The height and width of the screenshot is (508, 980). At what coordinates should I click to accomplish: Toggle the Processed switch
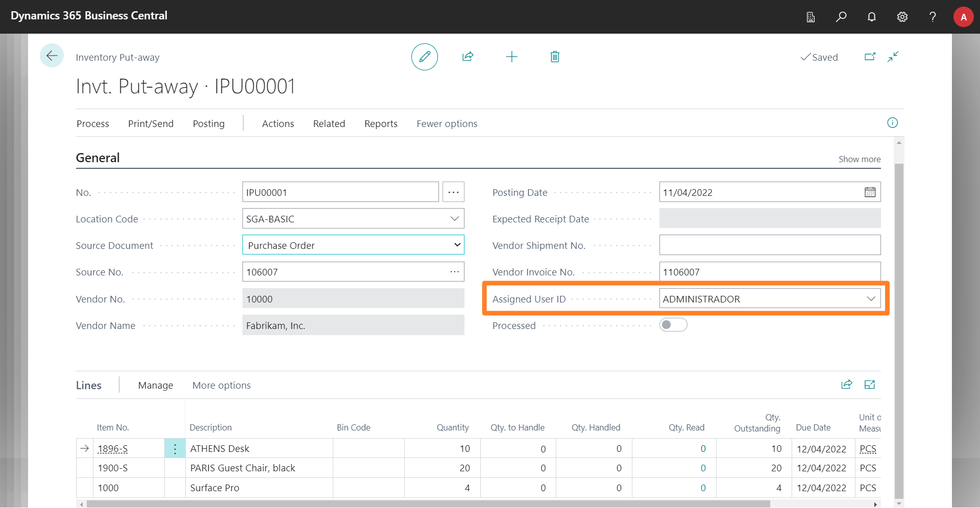673,325
